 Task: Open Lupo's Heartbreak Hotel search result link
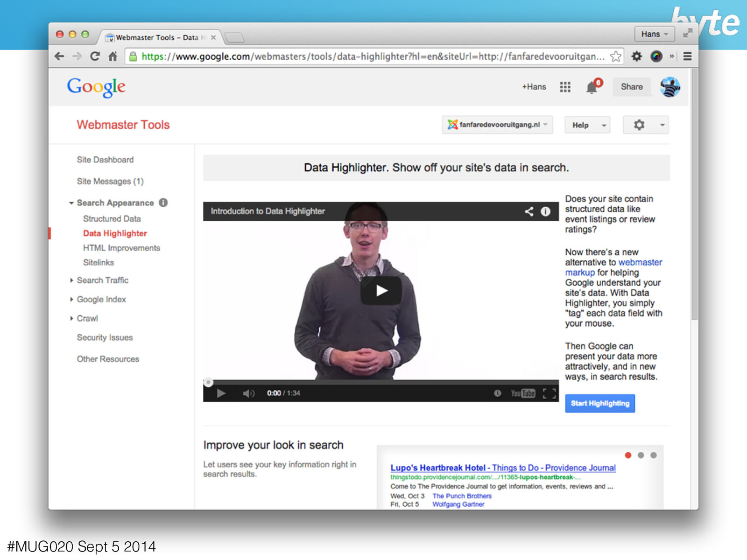tap(503, 468)
